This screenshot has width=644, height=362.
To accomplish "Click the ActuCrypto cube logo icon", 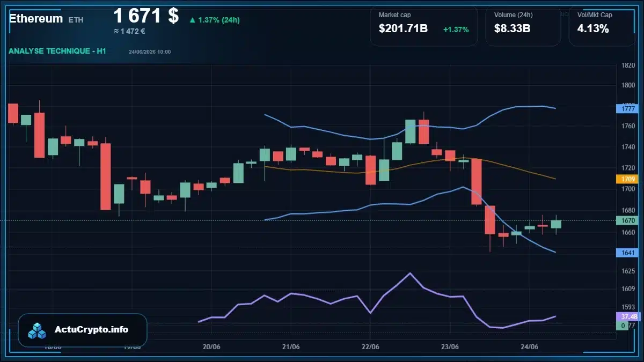I will (x=38, y=330).
